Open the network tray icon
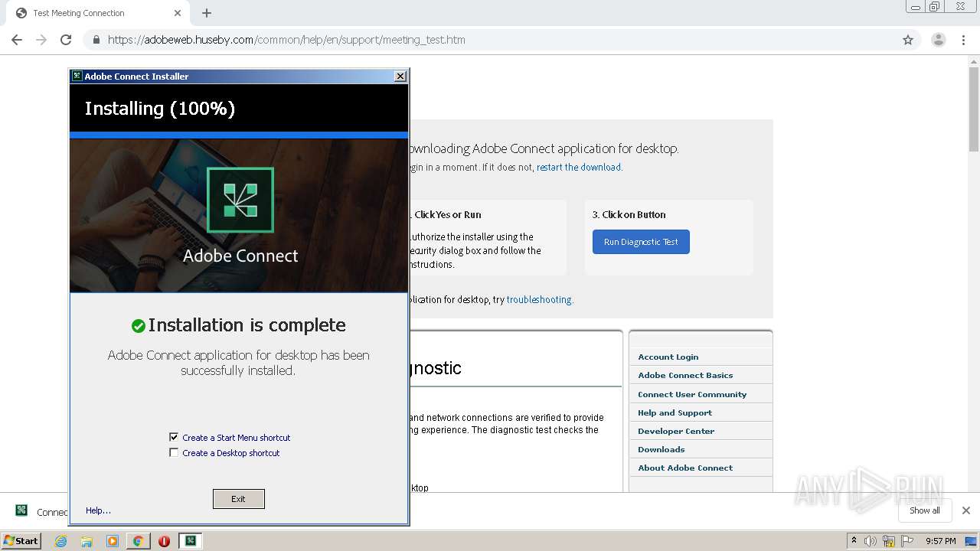This screenshot has width=980, height=551. pos(889,541)
